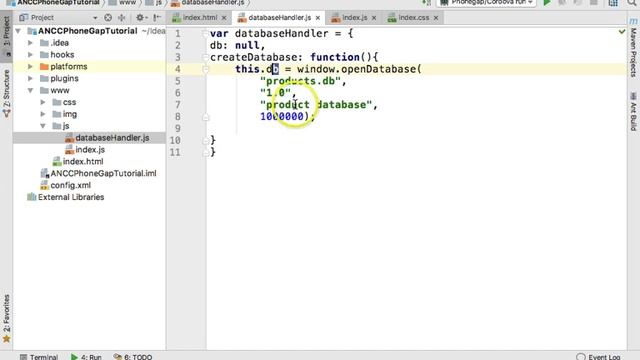640x360 pixels.
Task: Close the index.css tab
Action: click(436, 18)
